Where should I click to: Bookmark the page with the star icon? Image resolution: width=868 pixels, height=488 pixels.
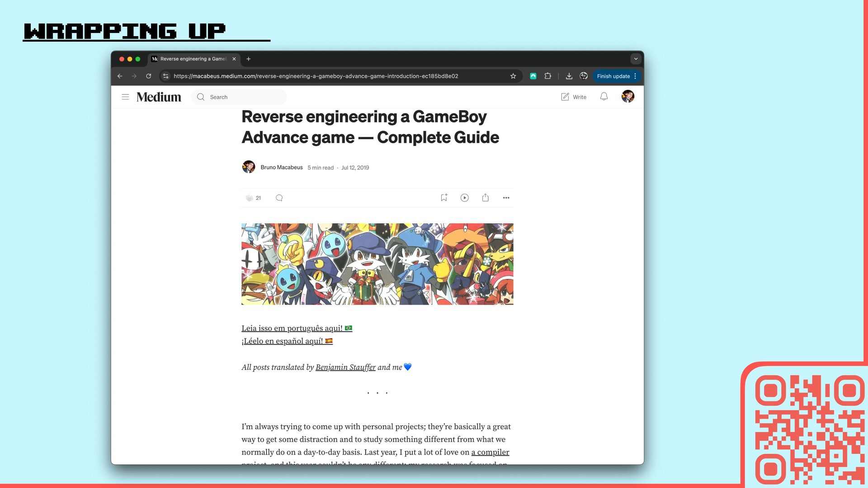[513, 76]
